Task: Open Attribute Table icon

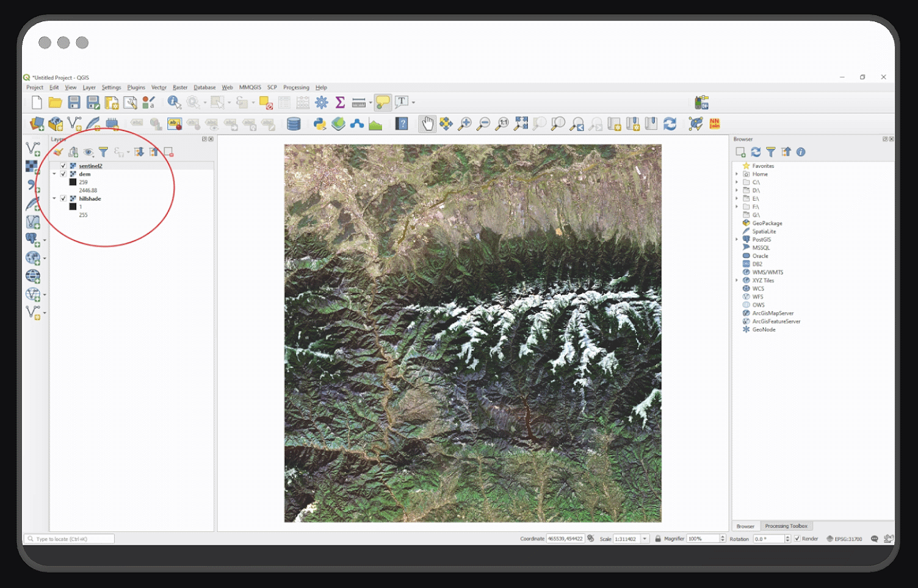Action: tap(283, 102)
